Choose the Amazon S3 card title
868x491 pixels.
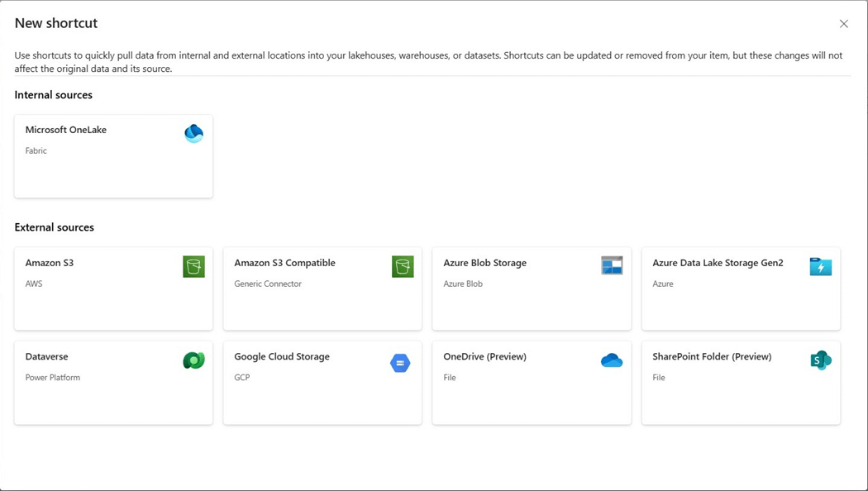50,263
